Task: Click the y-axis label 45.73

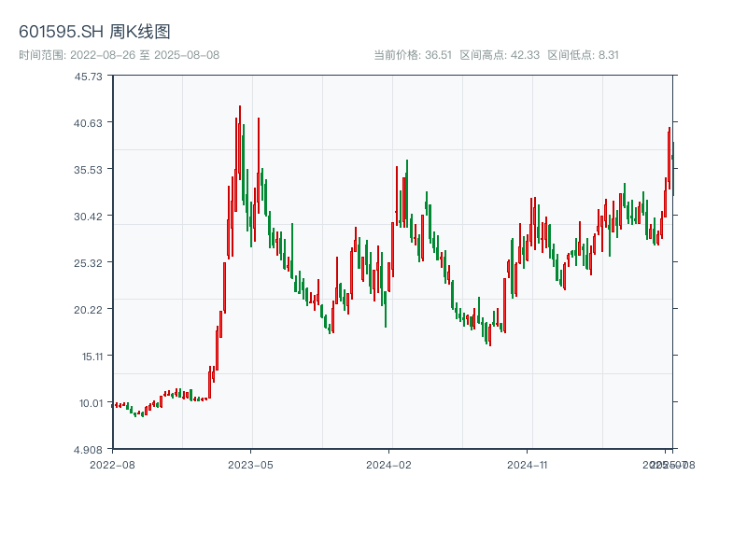Action: pos(88,77)
